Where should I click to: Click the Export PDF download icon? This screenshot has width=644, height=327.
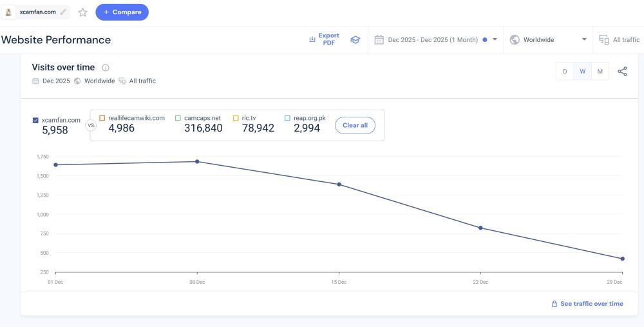(x=312, y=39)
